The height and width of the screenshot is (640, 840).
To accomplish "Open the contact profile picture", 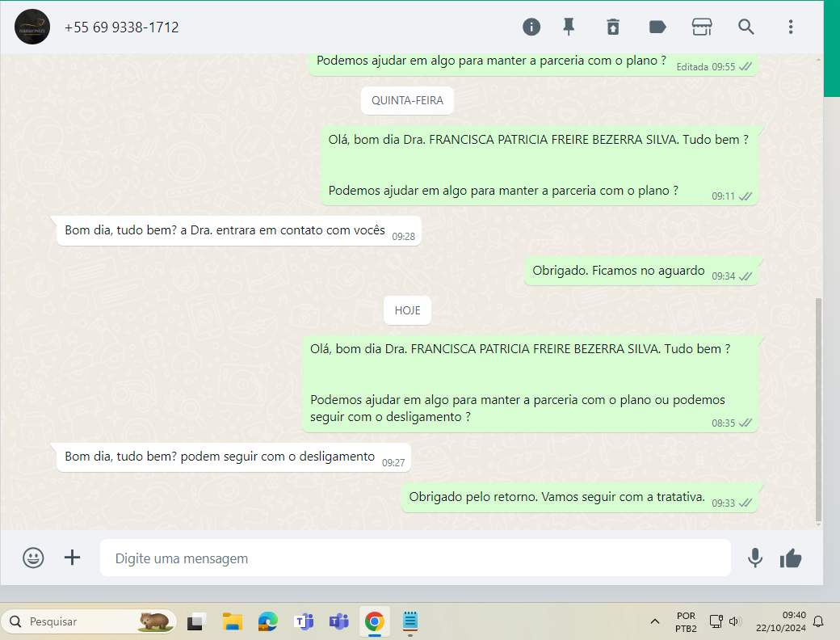I will tap(32, 27).
